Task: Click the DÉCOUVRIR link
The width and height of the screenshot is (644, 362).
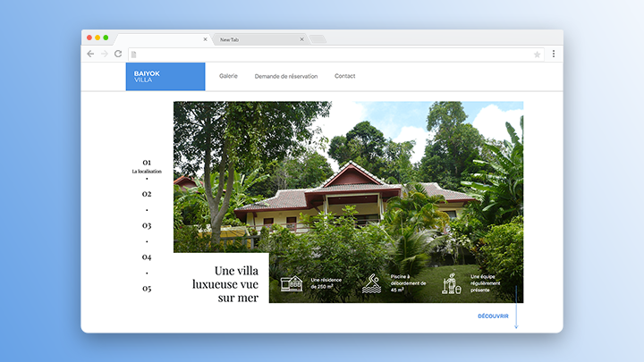Action: tap(493, 316)
